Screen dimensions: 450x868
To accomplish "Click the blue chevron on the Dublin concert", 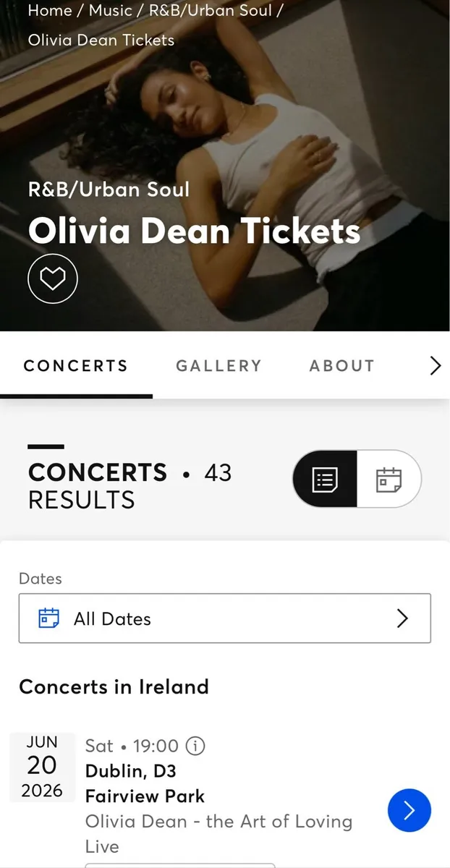I will (x=409, y=811).
